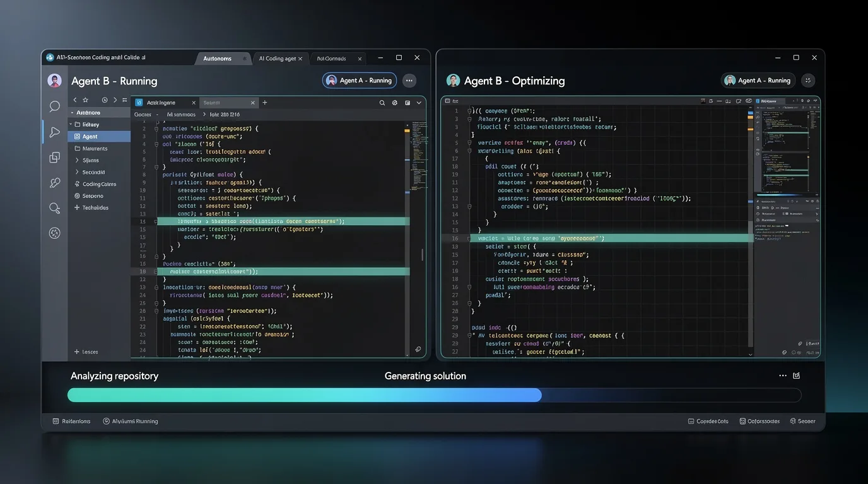Click the Copredes Cots status bar item

point(708,421)
